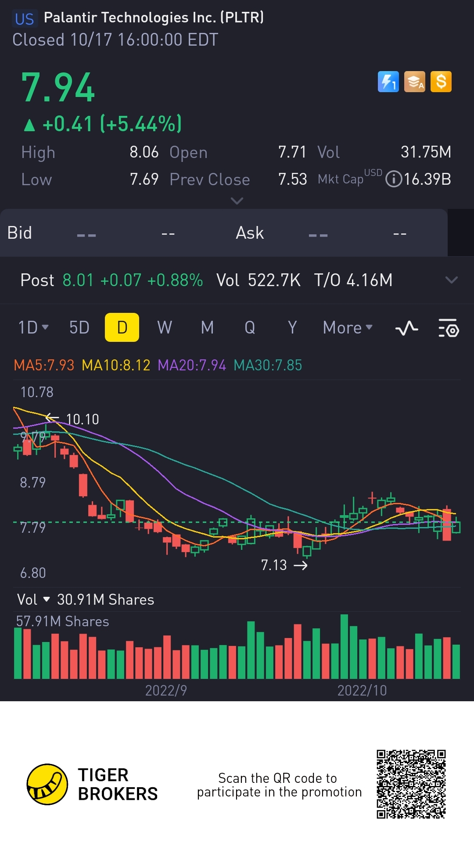474x868 pixels.
Task: Tap the post-market price 8.01
Action: point(78,280)
